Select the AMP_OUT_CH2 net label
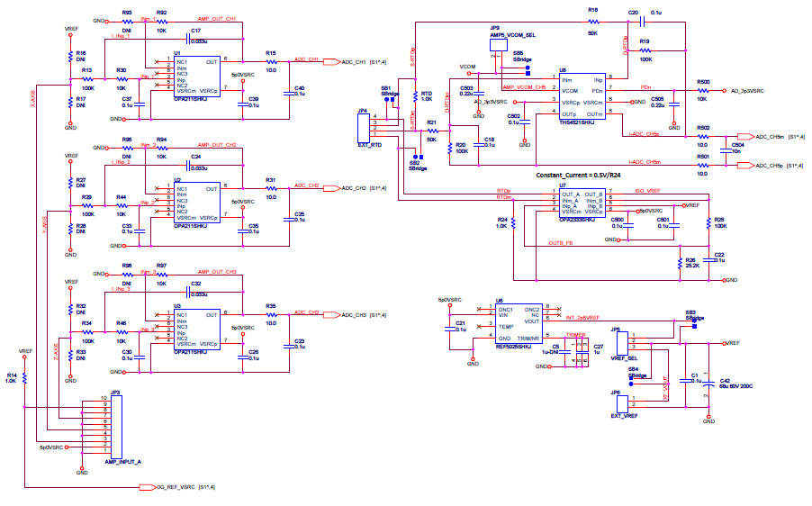Image resolution: width=812 pixels, height=506 pixels. click(x=217, y=145)
